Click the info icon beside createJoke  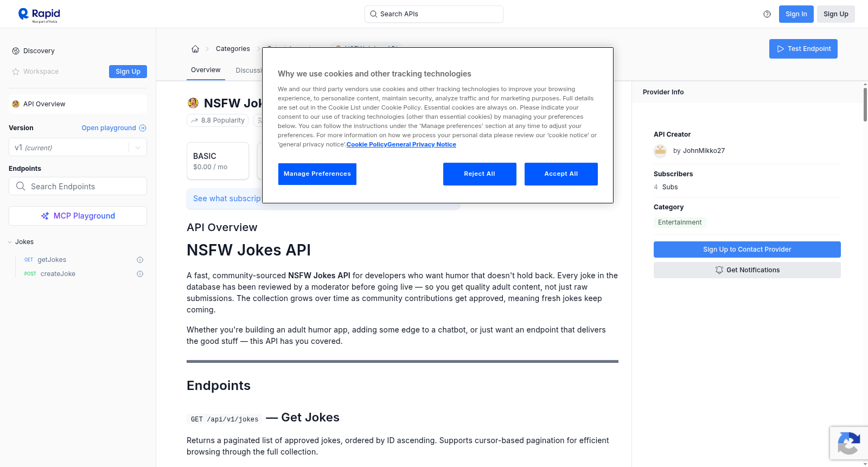[x=140, y=274]
